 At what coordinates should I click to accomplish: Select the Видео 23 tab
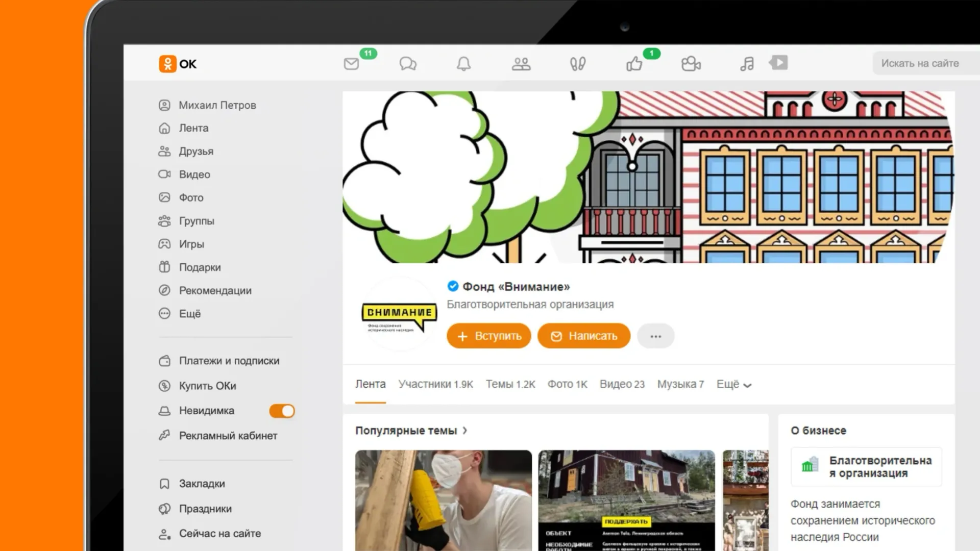point(622,384)
